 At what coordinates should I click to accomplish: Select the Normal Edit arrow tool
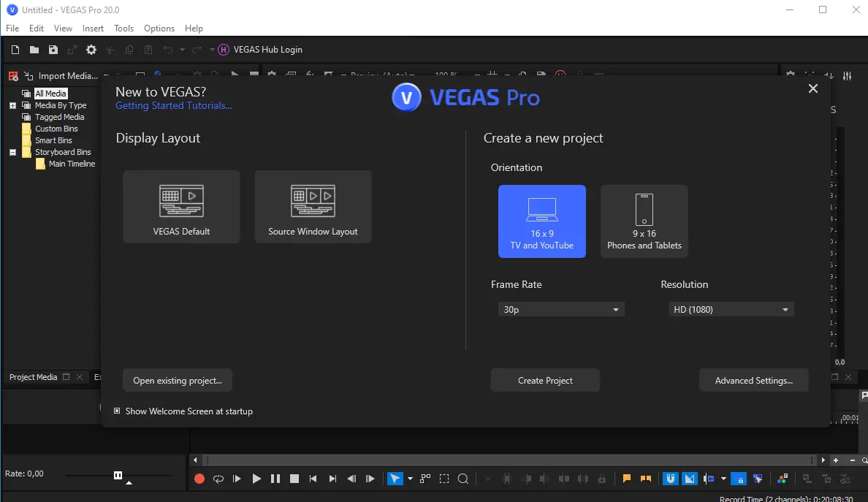(x=395, y=479)
